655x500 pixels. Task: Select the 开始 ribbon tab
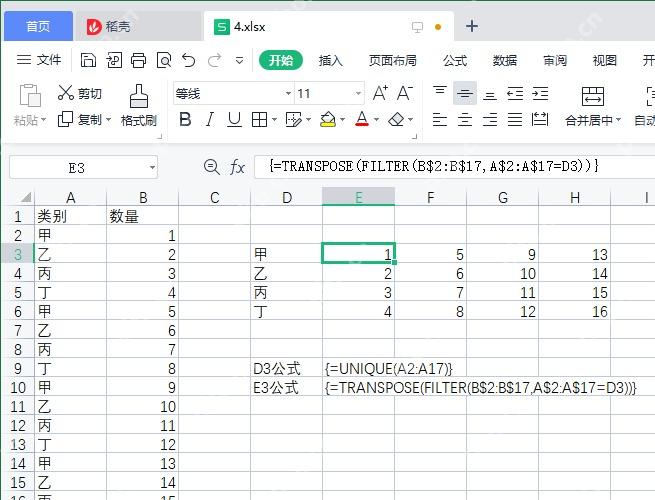click(281, 60)
